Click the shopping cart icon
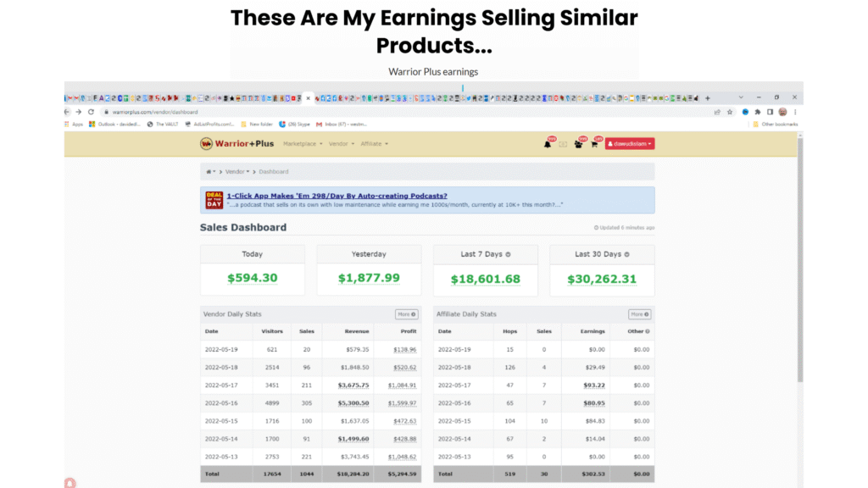Image resolution: width=868 pixels, height=488 pixels. click(594, 143)
